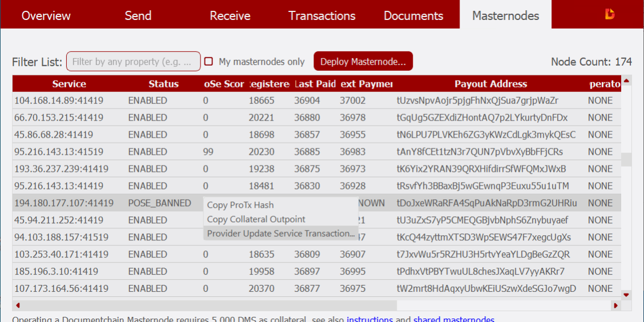Choose Copy Collateral Outpoint option

coord(256,219)
